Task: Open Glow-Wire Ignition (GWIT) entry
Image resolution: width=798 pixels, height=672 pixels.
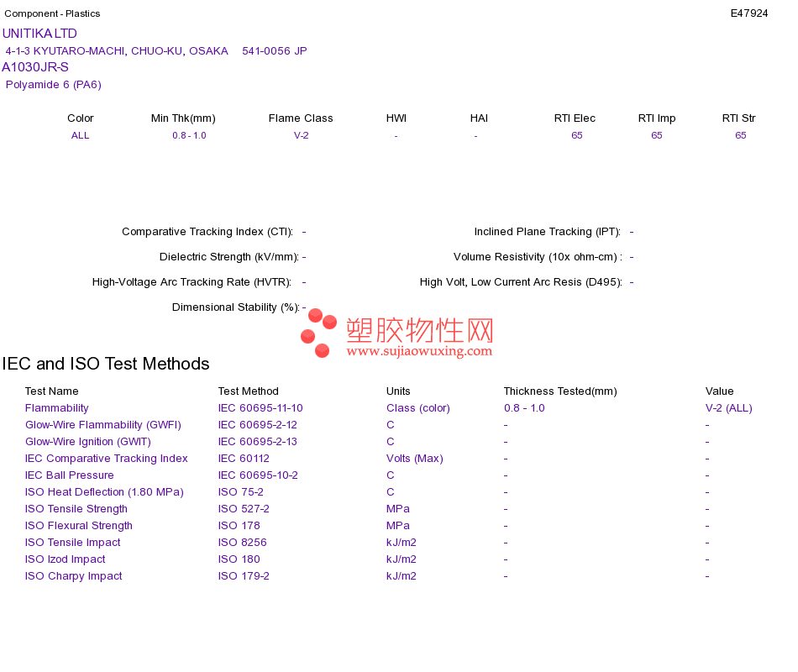Action: coord(88,442)
